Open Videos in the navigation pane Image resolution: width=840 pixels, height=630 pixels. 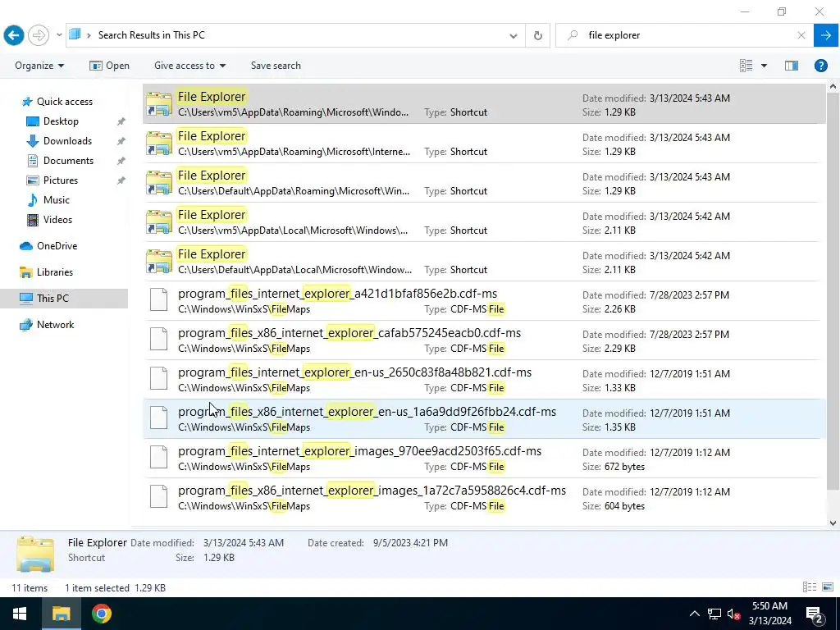coord(57,220)
